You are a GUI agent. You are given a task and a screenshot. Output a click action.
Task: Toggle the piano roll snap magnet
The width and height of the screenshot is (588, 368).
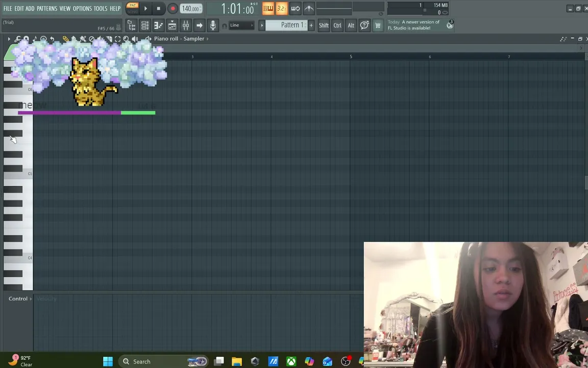(26, 39)
